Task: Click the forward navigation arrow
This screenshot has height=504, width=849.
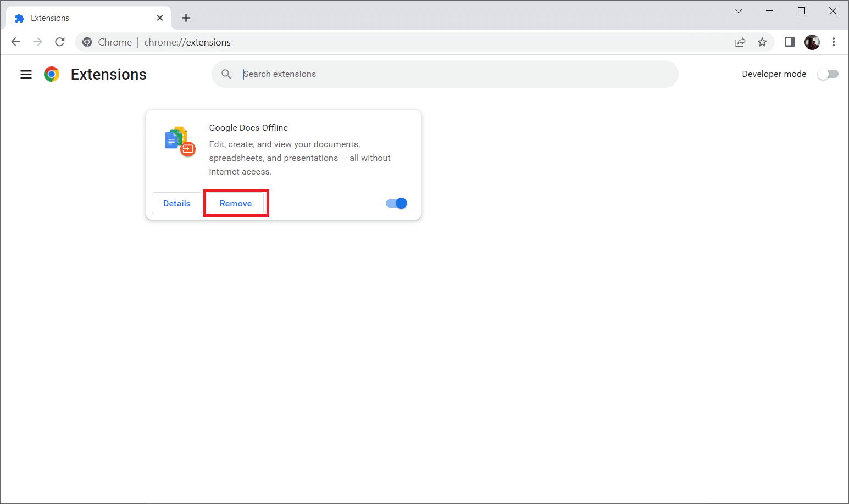Action: point(37,42)
